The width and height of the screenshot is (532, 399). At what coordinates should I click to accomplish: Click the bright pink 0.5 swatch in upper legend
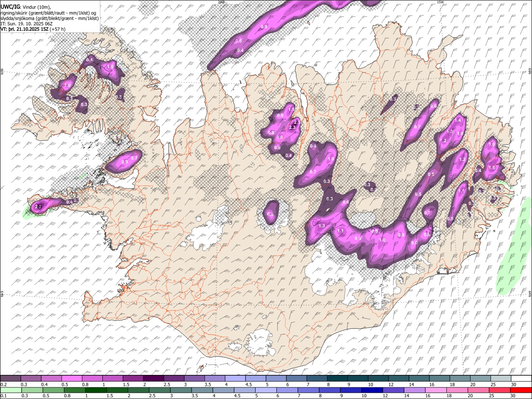(71, 379)
